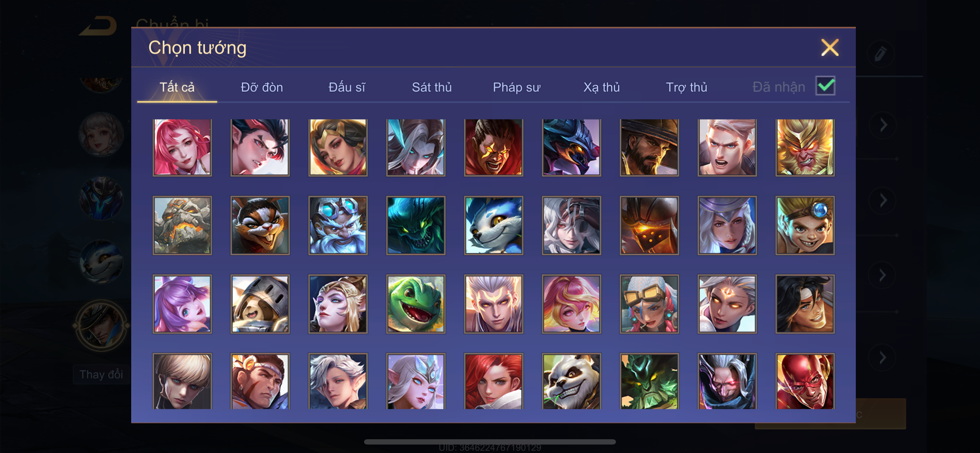The image size is (980, 453).
Task: Show the Pháp sư hero category
Action: point(516,87)
